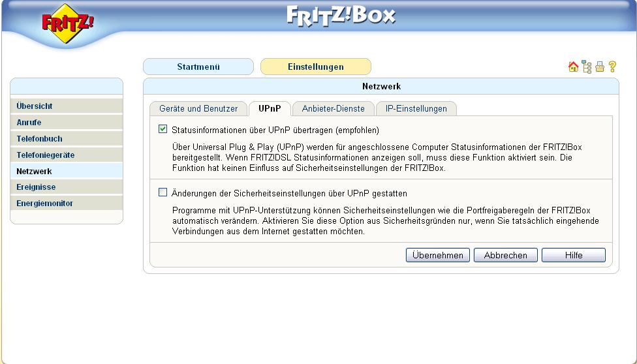
Task: Select the Einstellungen tab
Action: [316, 67]
